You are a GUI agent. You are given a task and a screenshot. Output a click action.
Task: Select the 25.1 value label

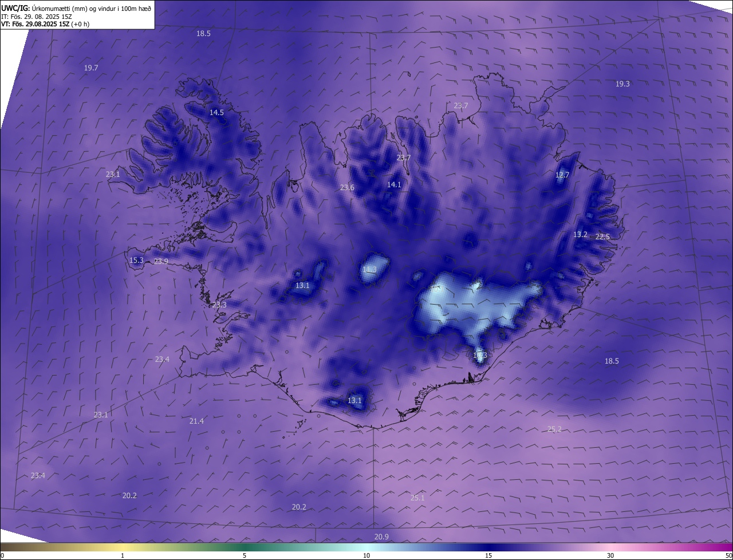coord(417,498)
